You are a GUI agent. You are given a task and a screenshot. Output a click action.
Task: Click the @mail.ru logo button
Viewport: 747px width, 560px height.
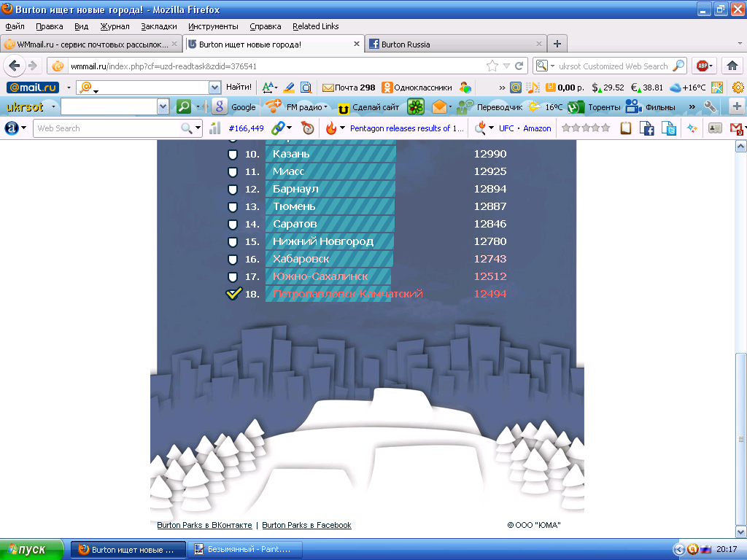click(x=32, y=87)
